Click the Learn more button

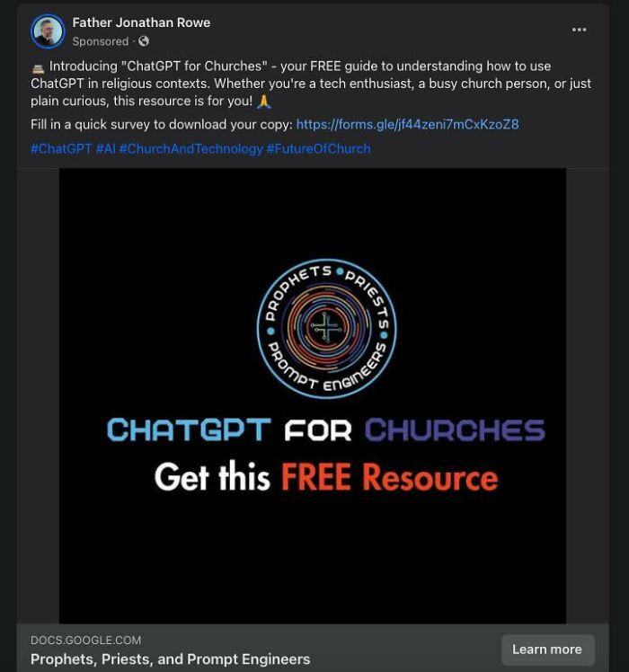pyautogui.click(x=547, y=650)
